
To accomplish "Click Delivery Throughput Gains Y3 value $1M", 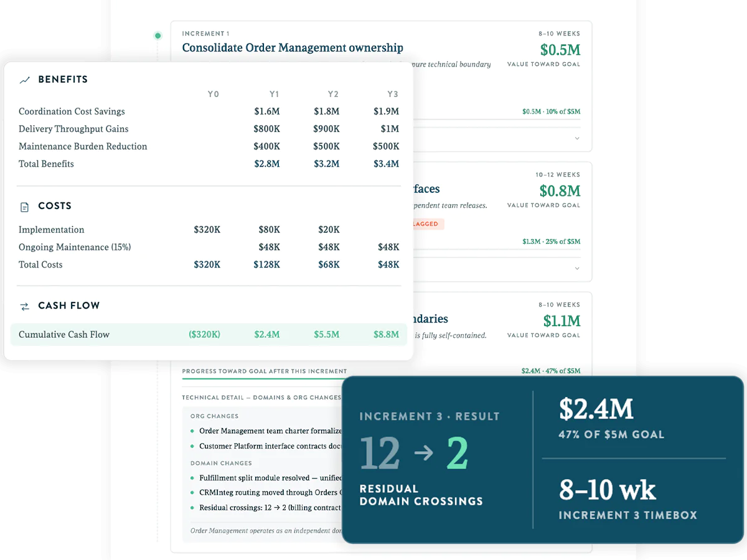I will (x=390, y=129).
